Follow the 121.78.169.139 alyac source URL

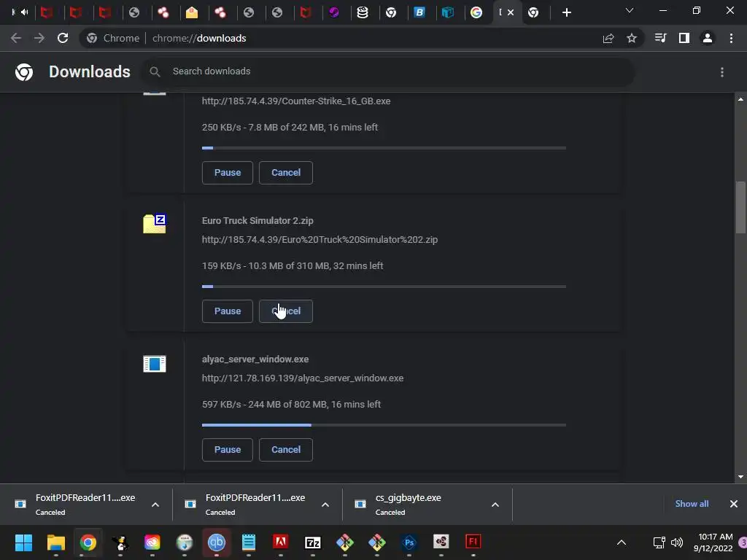point(303,378)
